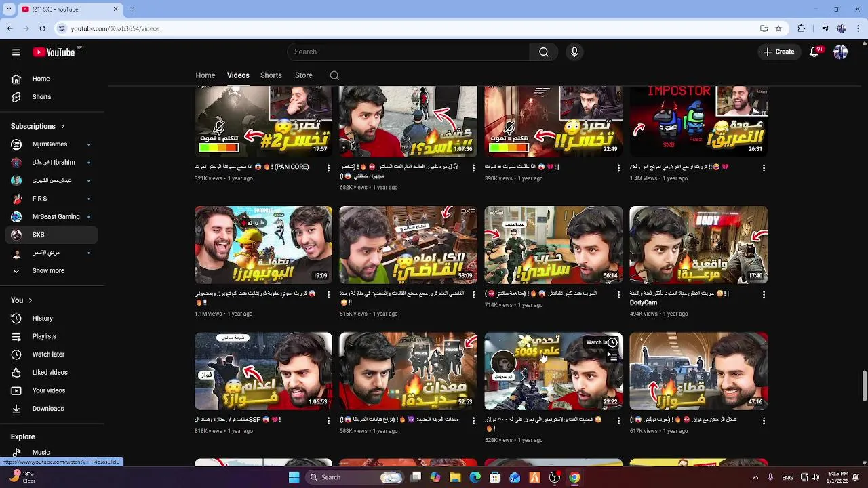Click the Create button
This screenshot has width=868, height=488.
(x=778, y=52)
